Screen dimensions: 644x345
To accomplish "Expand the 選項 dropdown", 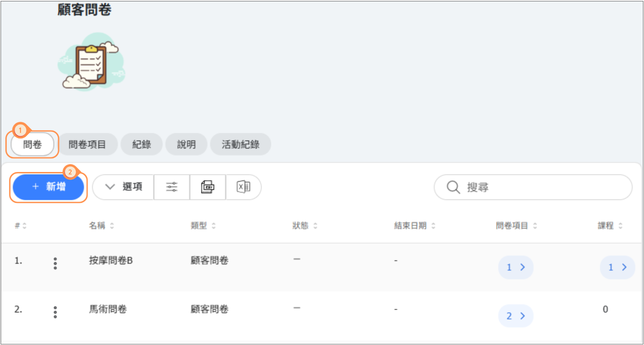I will 124,187.
